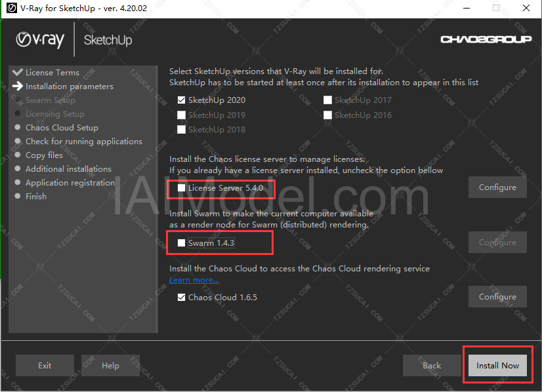
Task: Select the Chaos Cloud Setup step
Action: [x=62, y=127]
